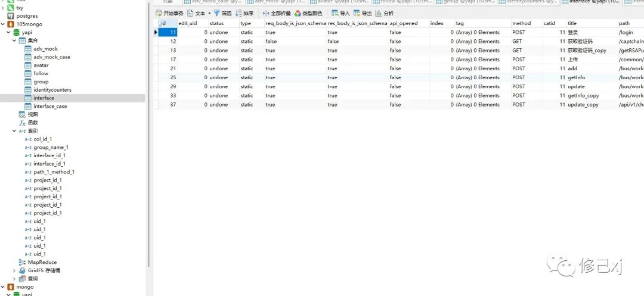Switch to the group @yapi tab
Screen dimensions: 644x296
469,2
